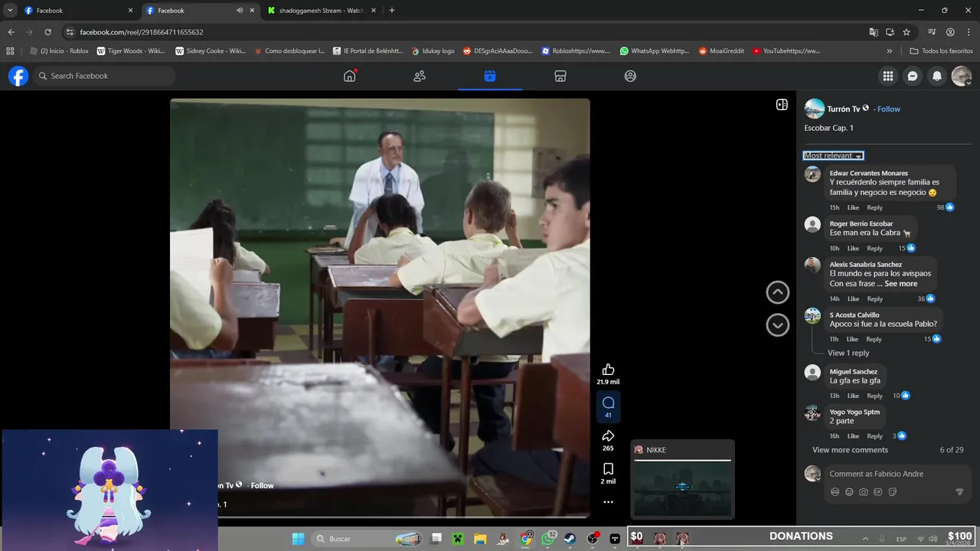The image size is (980, 551).
Task: Open the Messenger chat icon
Action: pyautogui.click(x=913, y=76)
